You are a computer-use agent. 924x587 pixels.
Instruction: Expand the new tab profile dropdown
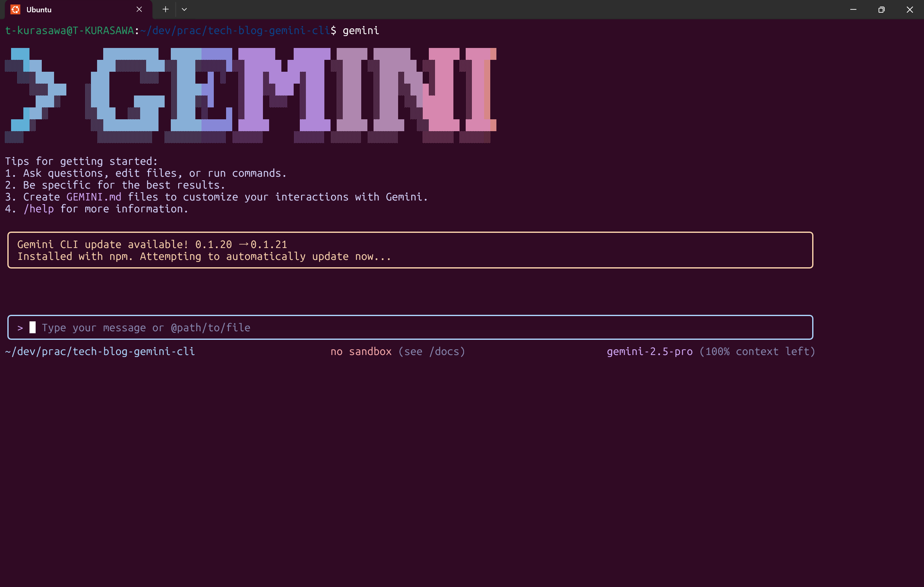click(184, 9)
